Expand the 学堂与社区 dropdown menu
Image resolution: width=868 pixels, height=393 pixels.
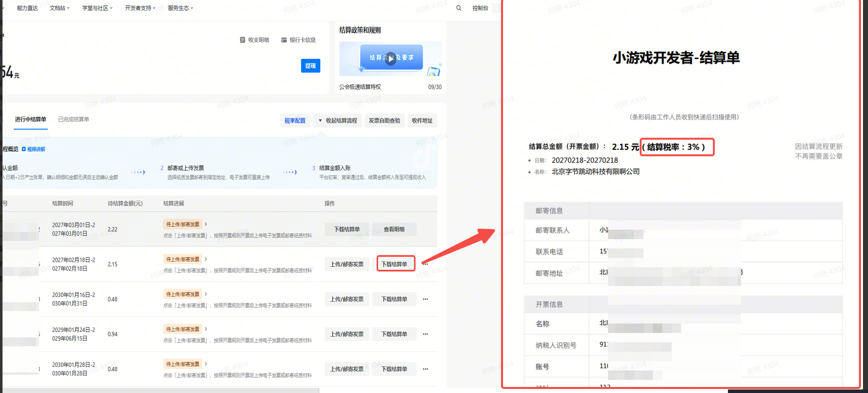click(x=97, y=8)
